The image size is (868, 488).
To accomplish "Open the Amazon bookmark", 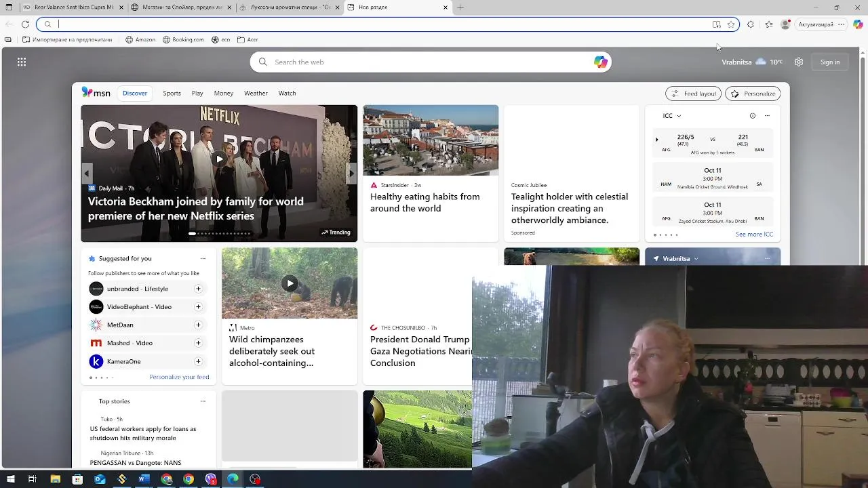I will click(140, 39).
